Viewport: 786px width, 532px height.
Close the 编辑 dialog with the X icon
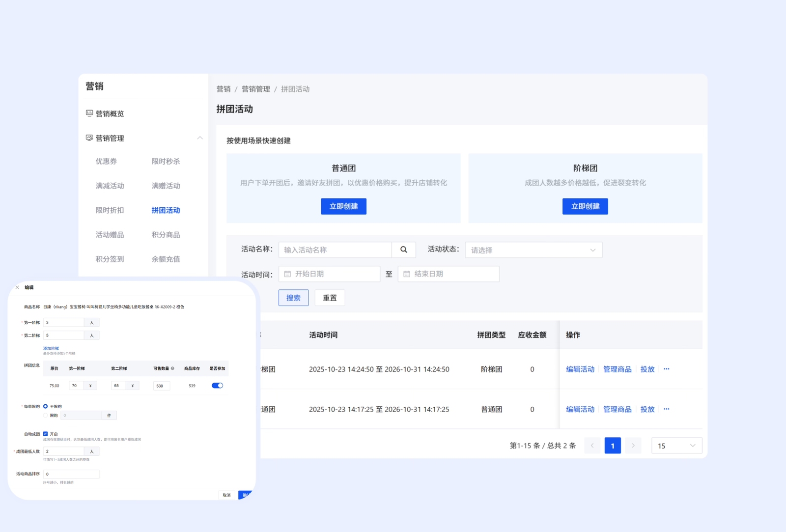pos(18,287)
